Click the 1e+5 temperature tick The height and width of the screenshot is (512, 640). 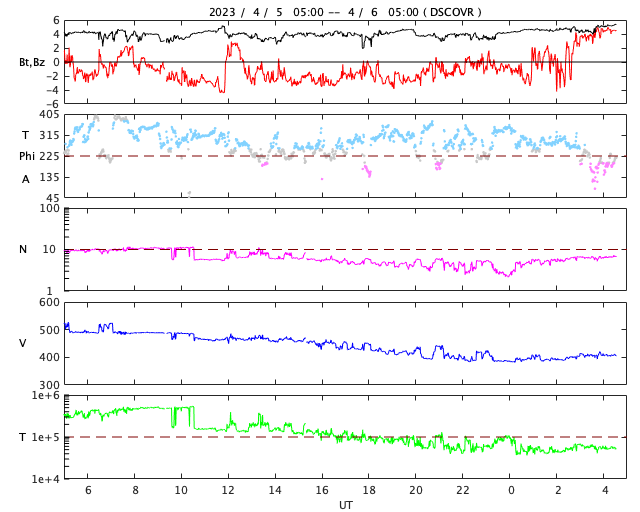[x=45, y=437]
